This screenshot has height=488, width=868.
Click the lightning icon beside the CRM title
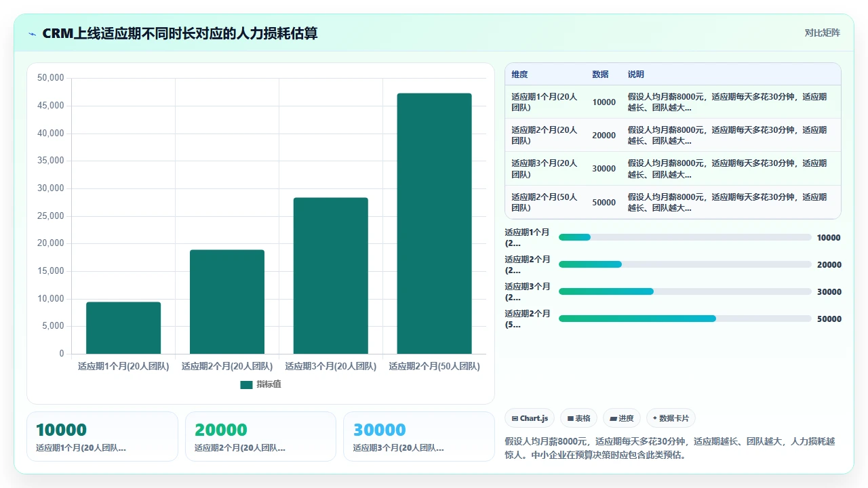point(33,33)
